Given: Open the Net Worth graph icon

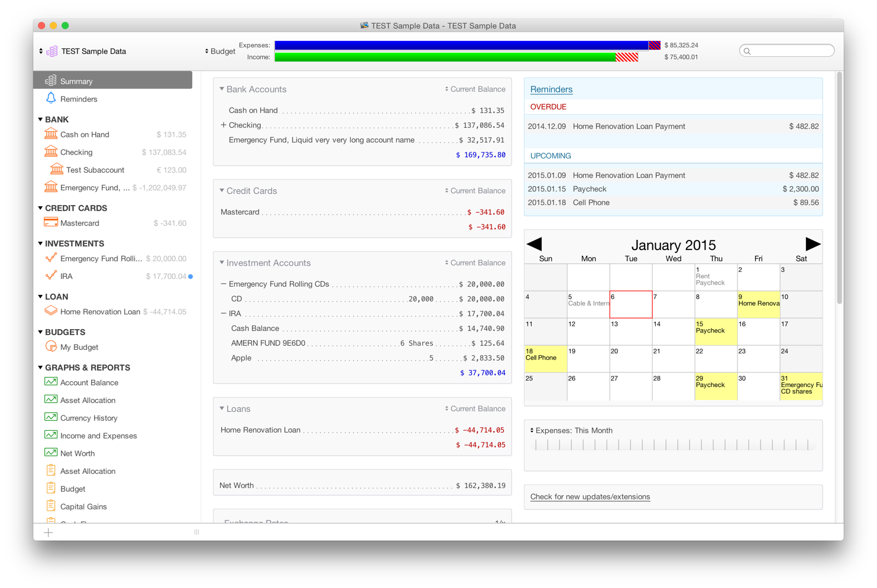Looking at the screenshot, I should (x=50, y=453).
